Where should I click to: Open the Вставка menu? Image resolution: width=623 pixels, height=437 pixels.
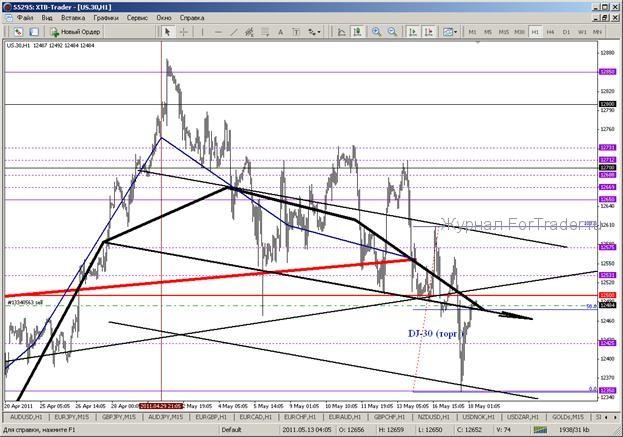(x=73, y=18)
